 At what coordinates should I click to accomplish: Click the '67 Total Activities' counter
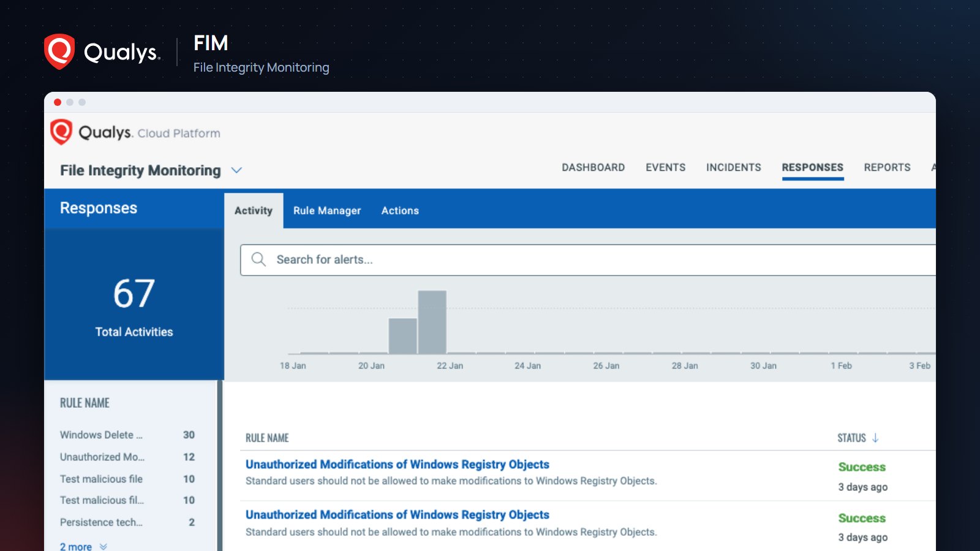[134, 305]
